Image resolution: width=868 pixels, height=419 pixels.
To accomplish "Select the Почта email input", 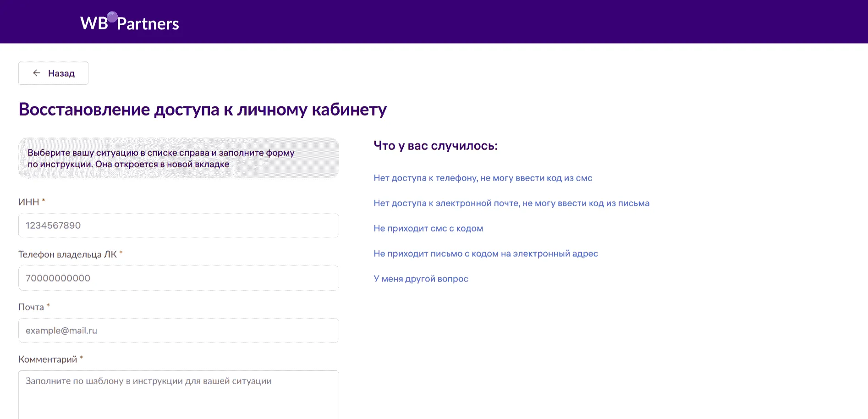I will coord(178,331).
